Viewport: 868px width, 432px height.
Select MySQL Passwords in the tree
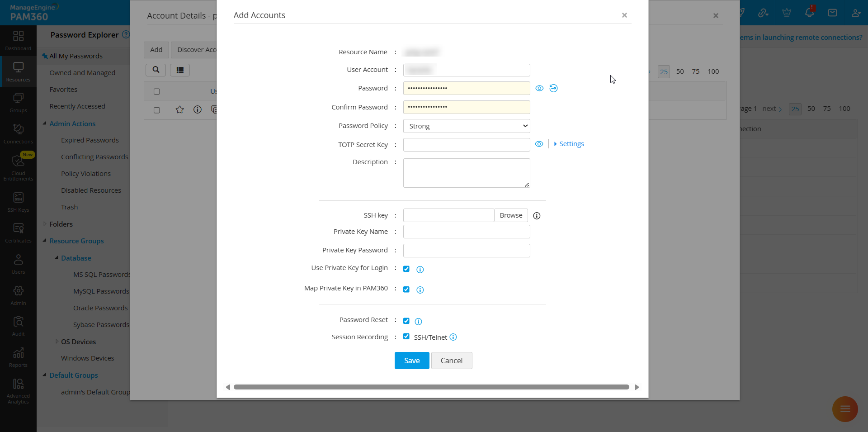(x=100, y=291)
